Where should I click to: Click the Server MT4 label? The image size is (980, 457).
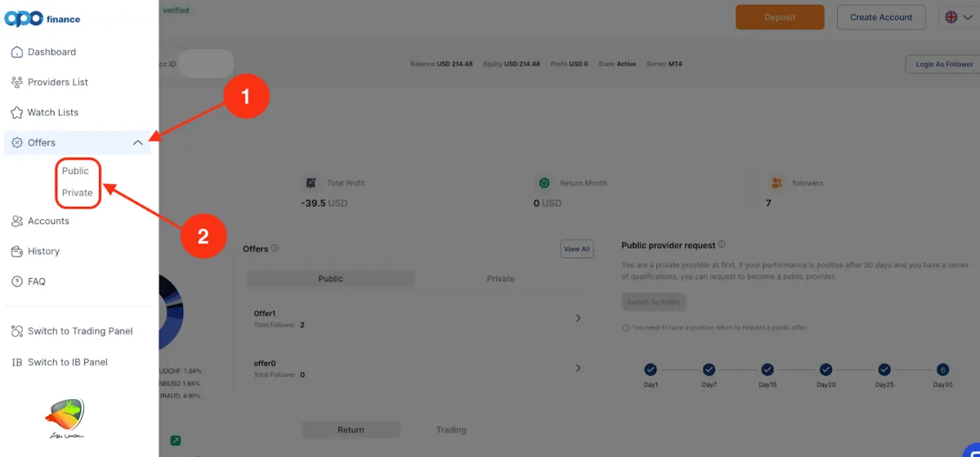point(665,64)
